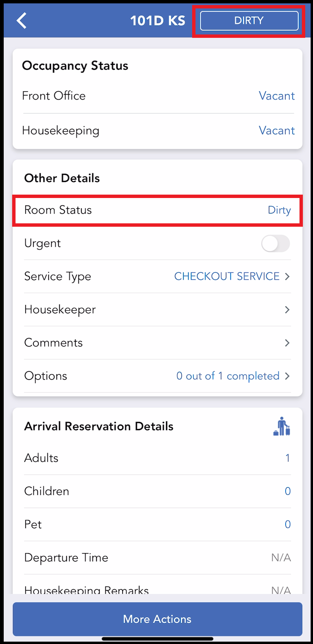Tap the Housekeeping Vacant value
The width and height of the screenshot is (313, 644).
tap(277, 130)
